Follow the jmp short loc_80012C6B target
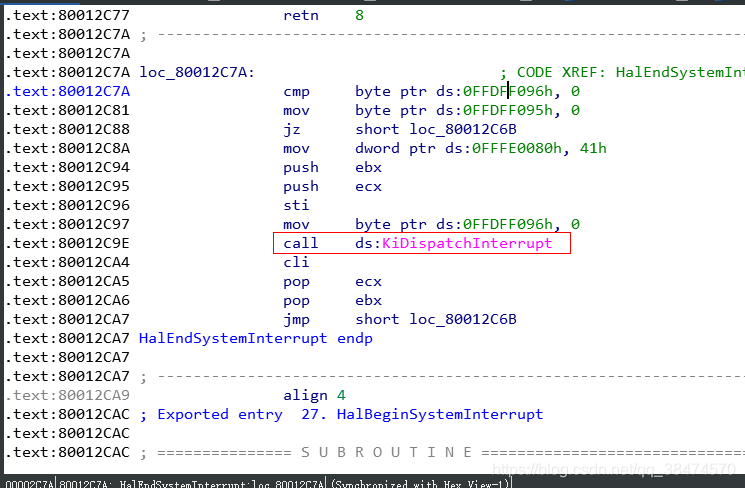 [463, 319]
